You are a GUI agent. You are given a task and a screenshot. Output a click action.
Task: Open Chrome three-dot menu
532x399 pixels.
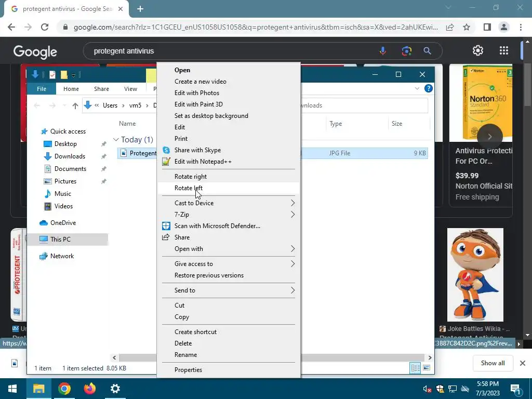click(521, 27)
